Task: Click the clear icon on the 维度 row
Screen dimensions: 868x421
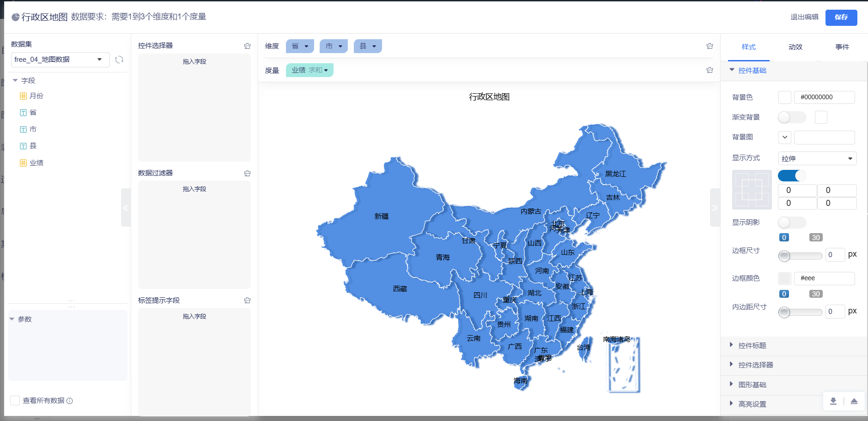Action: [710, 46]
